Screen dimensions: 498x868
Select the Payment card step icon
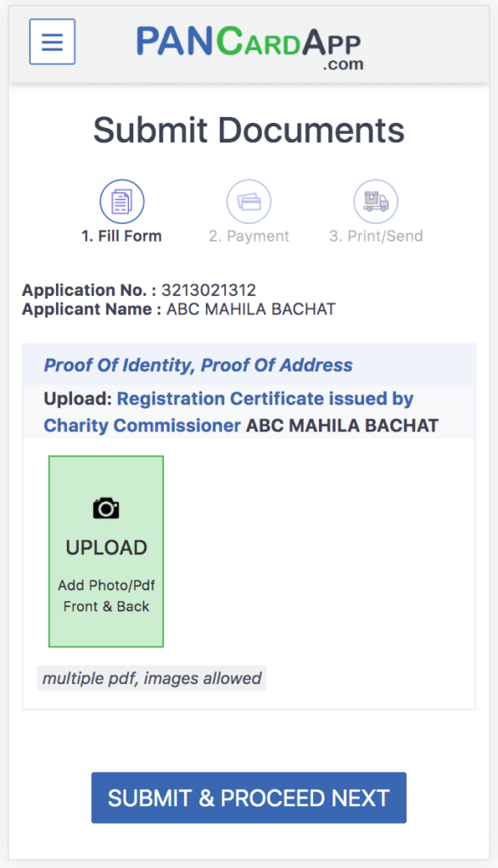[x=249, y=202]
